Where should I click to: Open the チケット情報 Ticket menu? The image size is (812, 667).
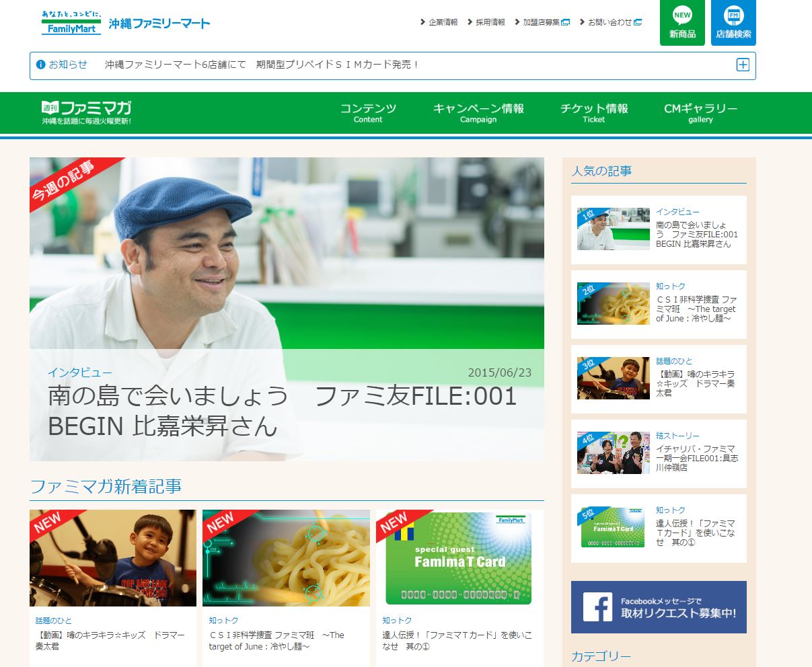coord(594,112)
